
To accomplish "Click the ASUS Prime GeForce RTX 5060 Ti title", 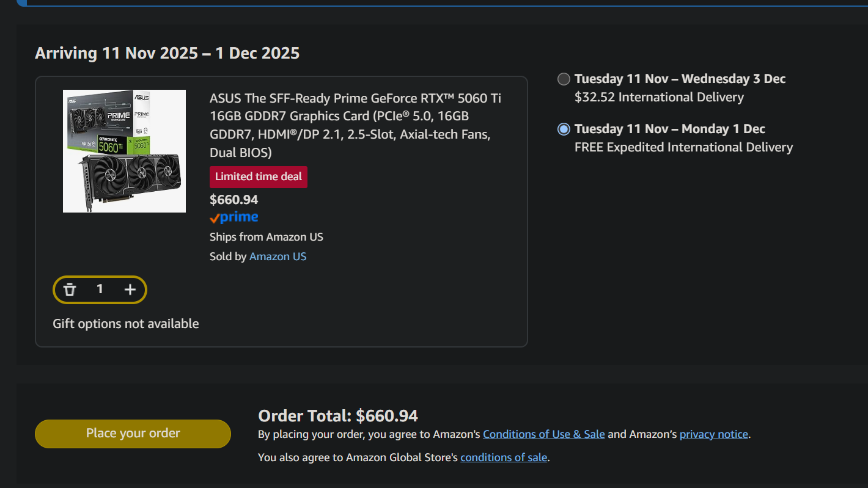I will tap(355, 125).
